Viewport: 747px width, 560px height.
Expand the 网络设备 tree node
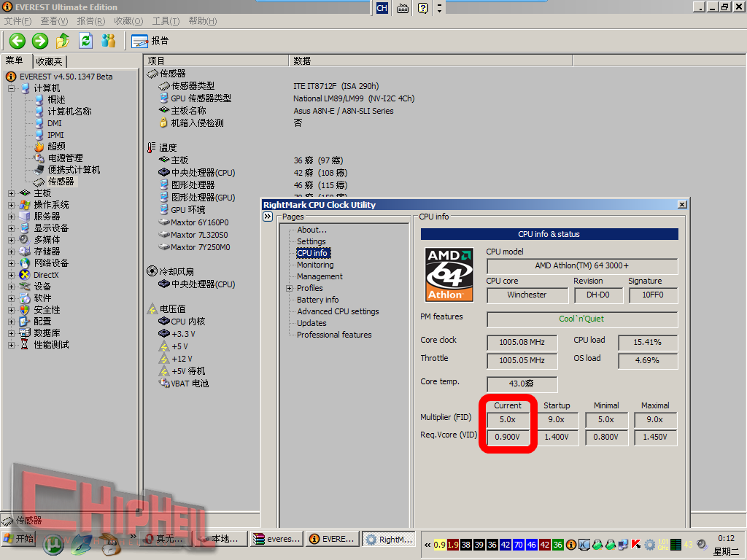click(x=11, y=263)
